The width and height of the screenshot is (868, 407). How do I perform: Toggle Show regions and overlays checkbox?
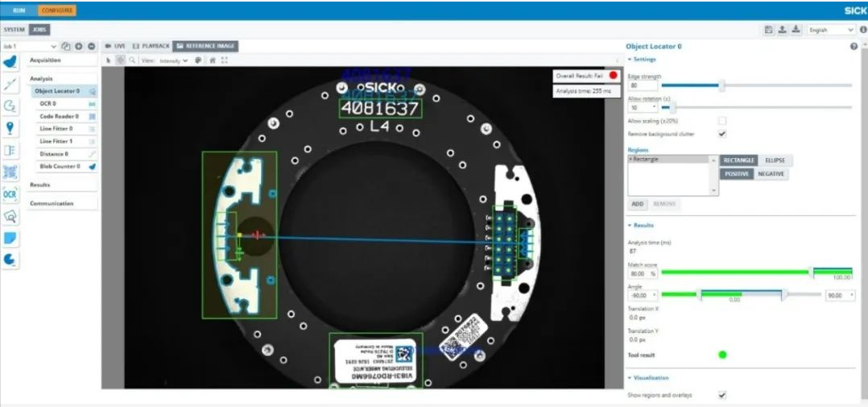[x=721, y=395]
